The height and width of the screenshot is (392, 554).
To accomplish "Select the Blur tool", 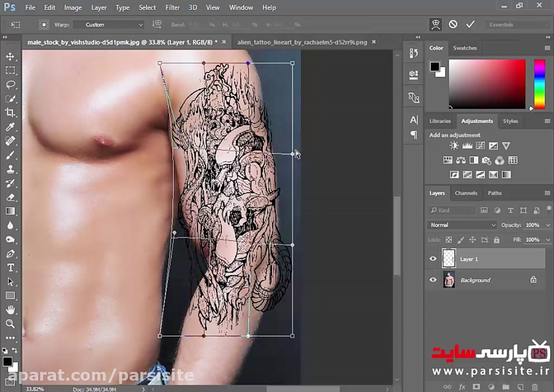I will 10,225.
